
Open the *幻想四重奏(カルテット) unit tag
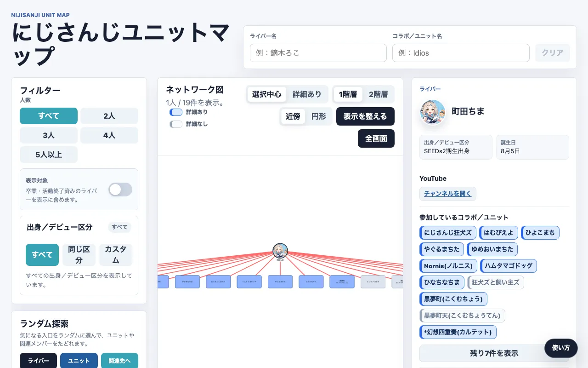[x=458, y=332]
